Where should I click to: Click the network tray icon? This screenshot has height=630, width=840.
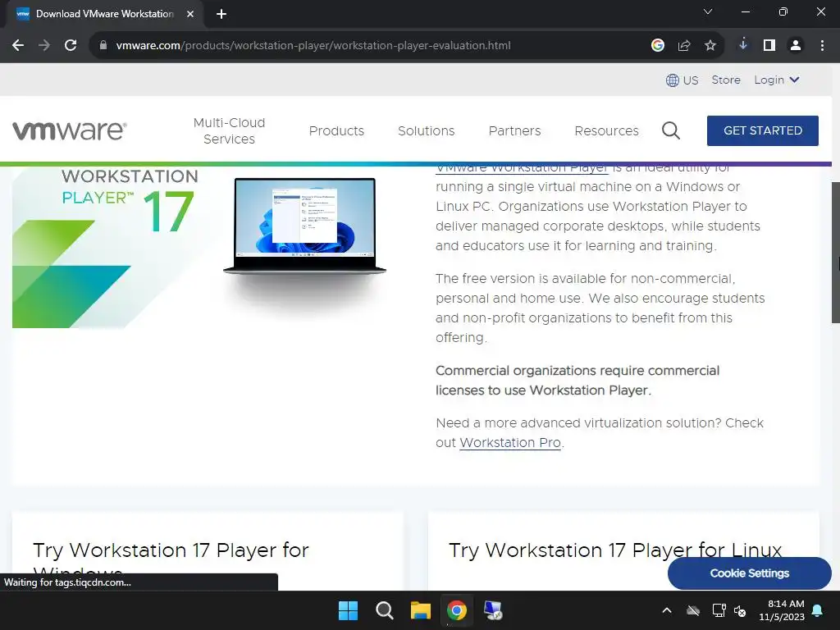point(719,610)
